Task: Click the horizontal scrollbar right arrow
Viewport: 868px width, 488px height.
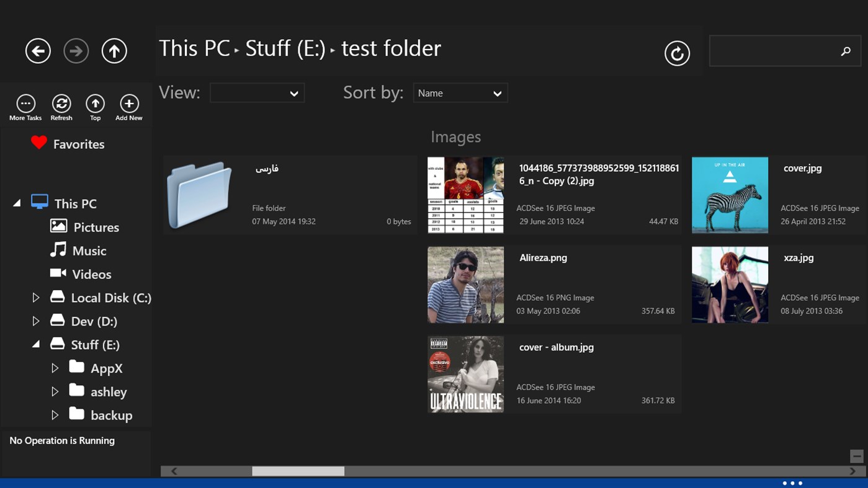Action: 852,471
